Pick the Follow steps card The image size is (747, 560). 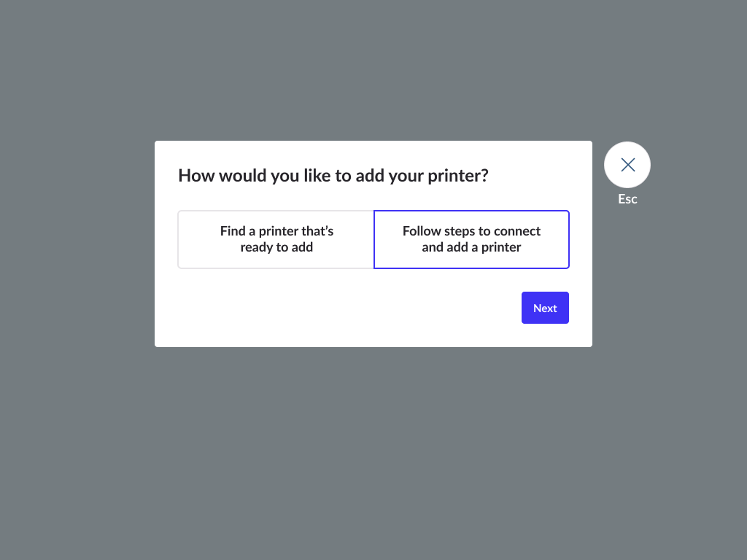(x=471, y=239)
